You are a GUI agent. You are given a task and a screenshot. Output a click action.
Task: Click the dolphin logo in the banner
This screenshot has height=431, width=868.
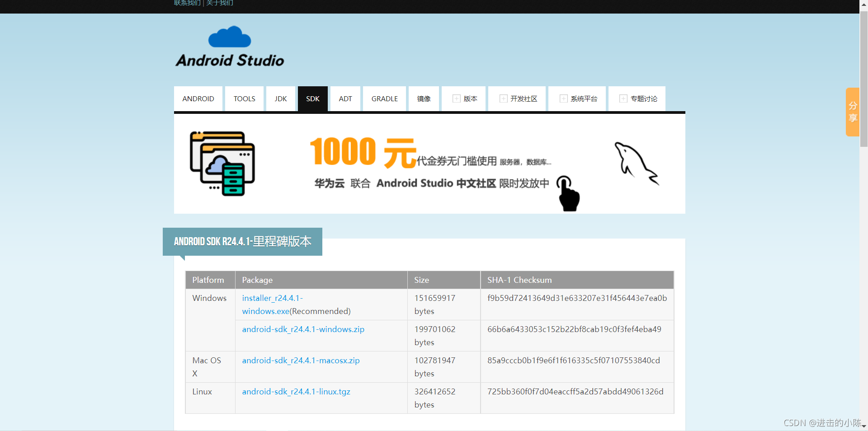[637, 164]
